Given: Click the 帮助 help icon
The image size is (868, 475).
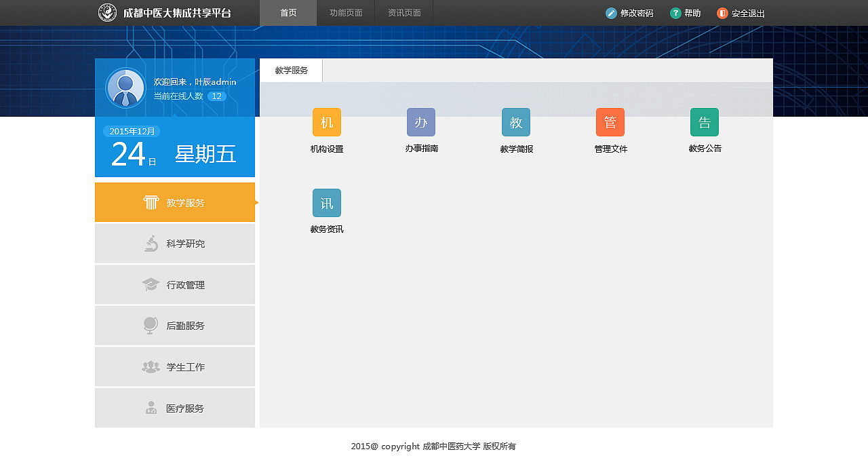Looking at the screenshot, I should pyautogui.click(x=673, y=12).
